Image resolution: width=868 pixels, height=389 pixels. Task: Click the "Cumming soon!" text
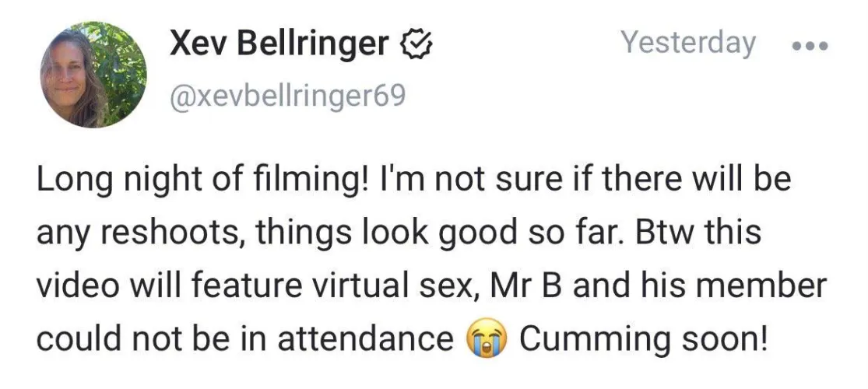point(644,340)
